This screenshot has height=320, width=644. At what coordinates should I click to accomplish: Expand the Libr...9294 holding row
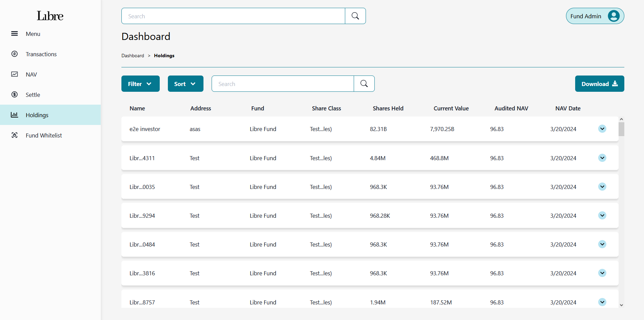click(602, 215)
